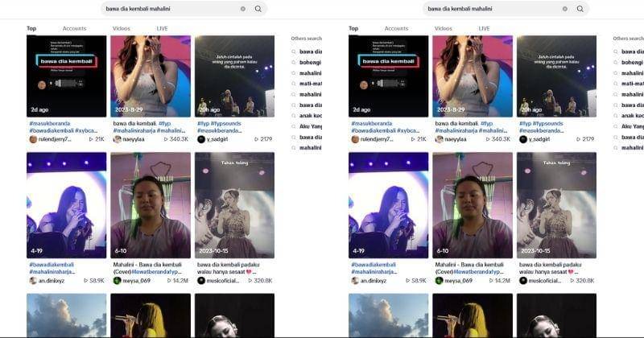The image size is (644, 338).
Task: Clear the left pane search with the X icon
Action: pyautogui.click(x=243, y=9)
